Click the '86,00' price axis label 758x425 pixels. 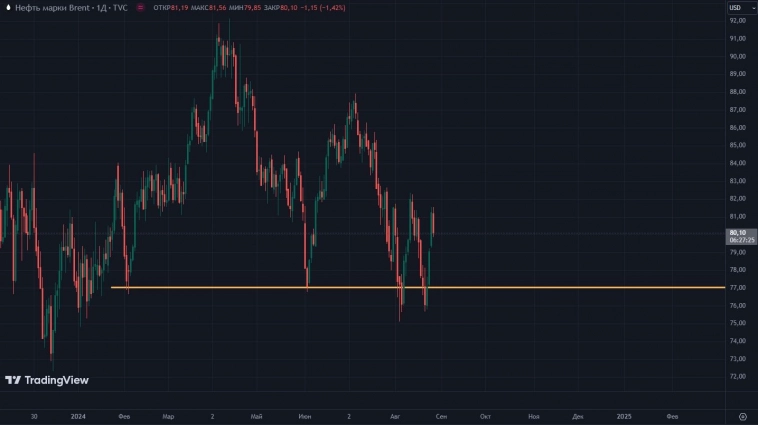tap(737, 128)
